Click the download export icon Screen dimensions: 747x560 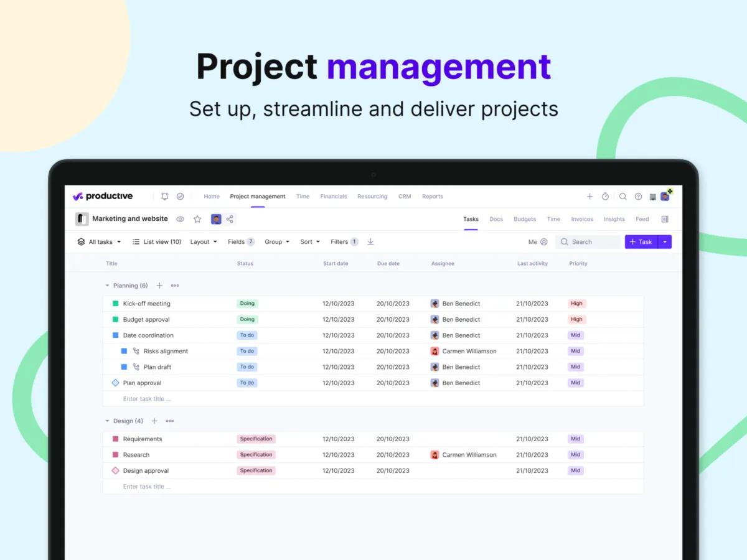point(370,242)
